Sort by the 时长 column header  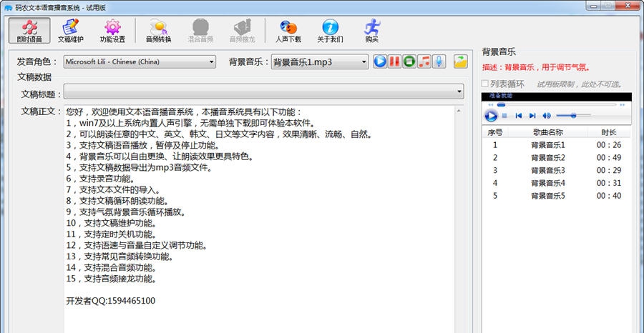coord(609,132)
